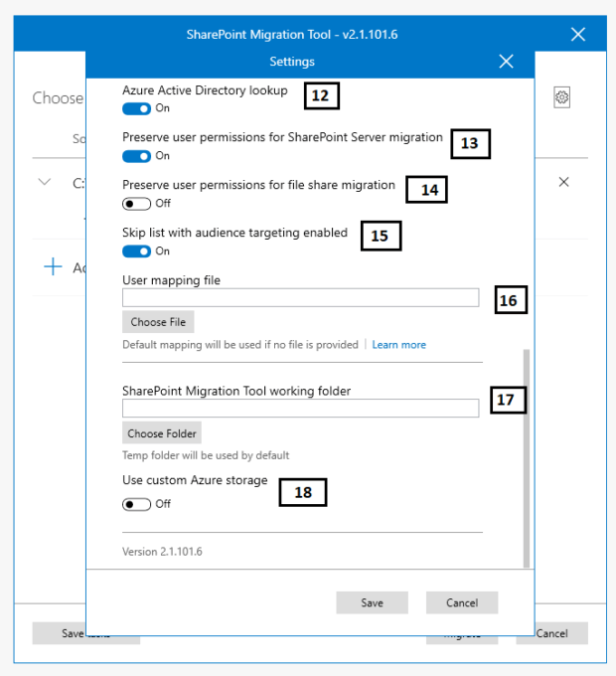The image size is (616, 676).
Task: Open settings gear in main window
Action: pyautogui.click(x=561, y=97)
